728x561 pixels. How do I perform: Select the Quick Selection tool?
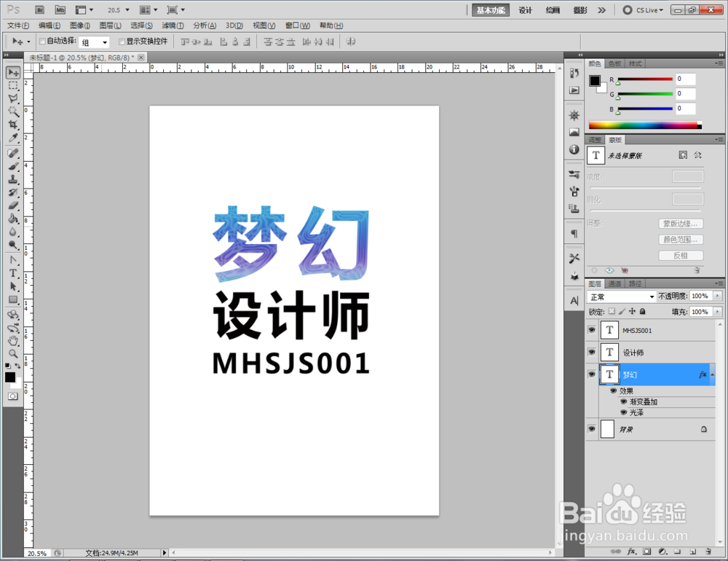[13, 111]
